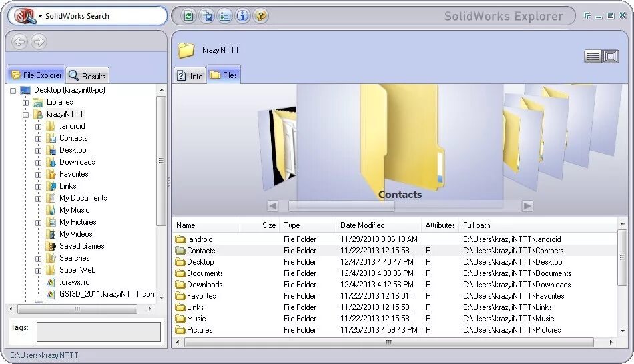Click the blue info toolbar icon
This screenshot has height=364, width=634.
(243, 16)
